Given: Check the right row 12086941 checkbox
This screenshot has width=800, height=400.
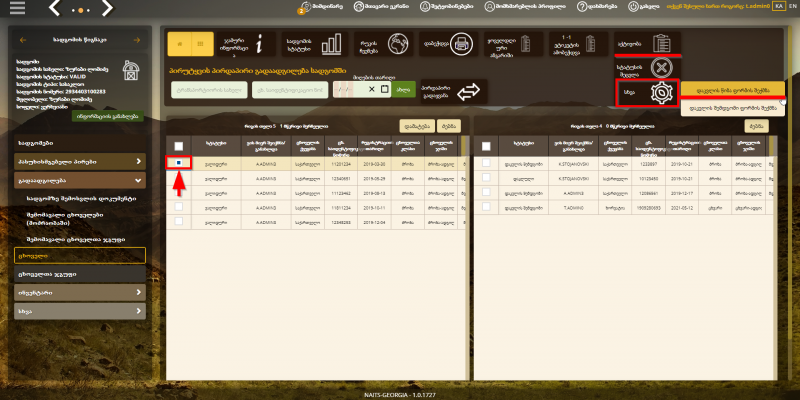Looking at the screenshot, I should [x=486, y=192].
